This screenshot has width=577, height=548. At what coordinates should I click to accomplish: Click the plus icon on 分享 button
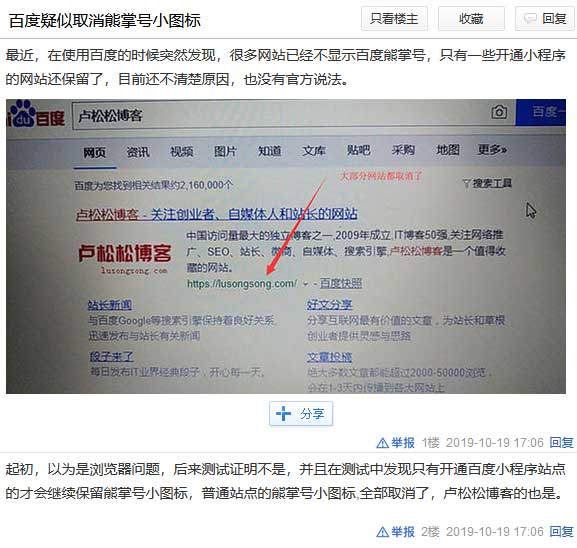[283, 413]
